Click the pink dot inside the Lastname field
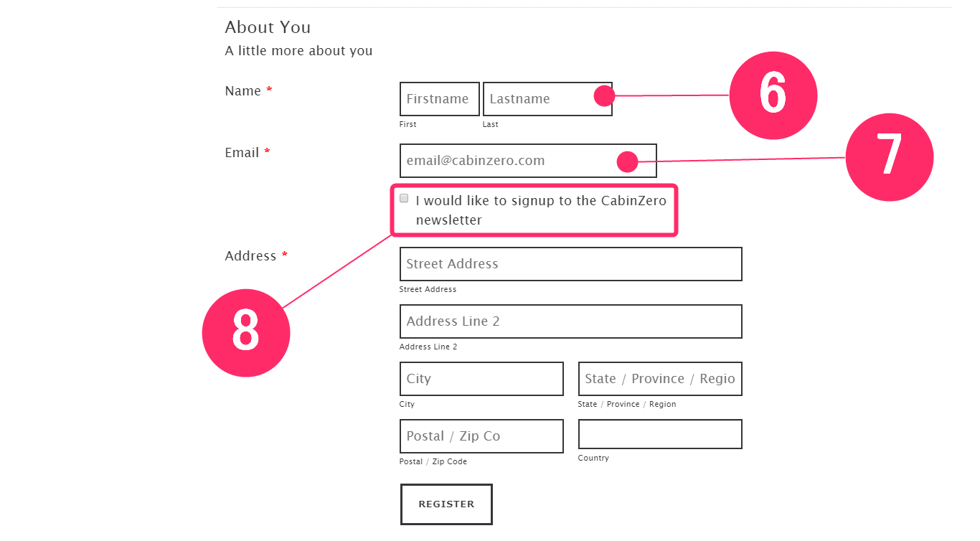 (604, 95)
